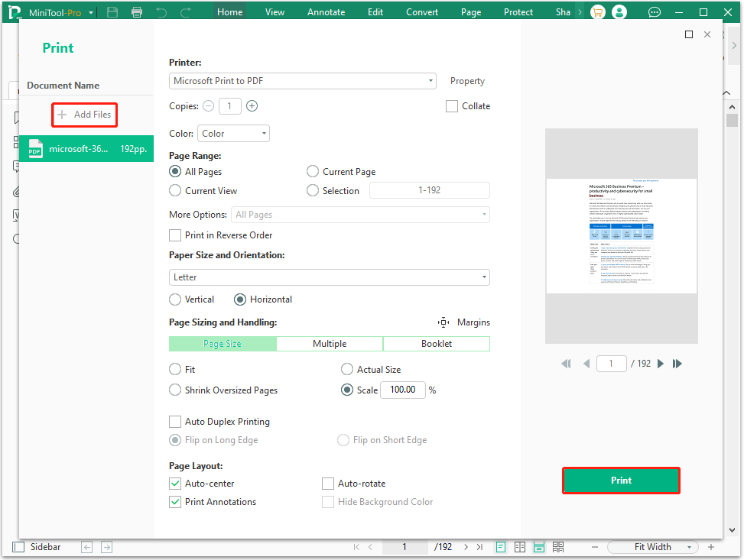Select the Current Page radio button

tap(313, 171)
